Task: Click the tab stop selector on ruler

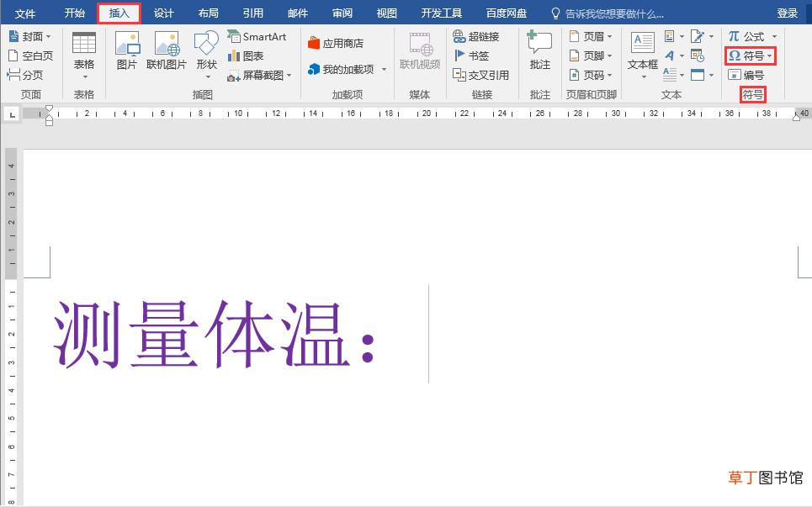Action: coord(12,114)
